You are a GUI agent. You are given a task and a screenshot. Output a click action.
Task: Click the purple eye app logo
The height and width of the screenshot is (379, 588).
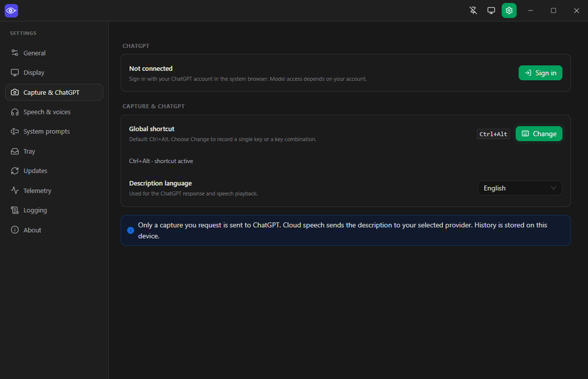[x=11, y=11]
